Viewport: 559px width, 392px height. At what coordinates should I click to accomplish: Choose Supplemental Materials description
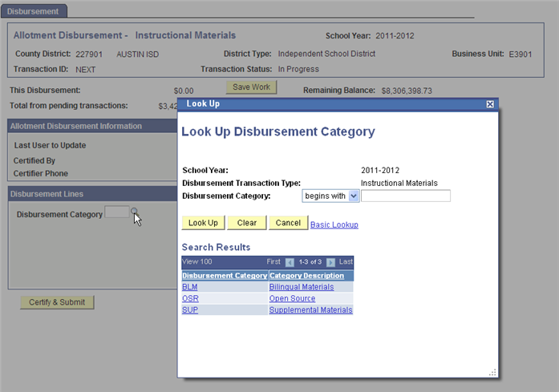(310, 309)
